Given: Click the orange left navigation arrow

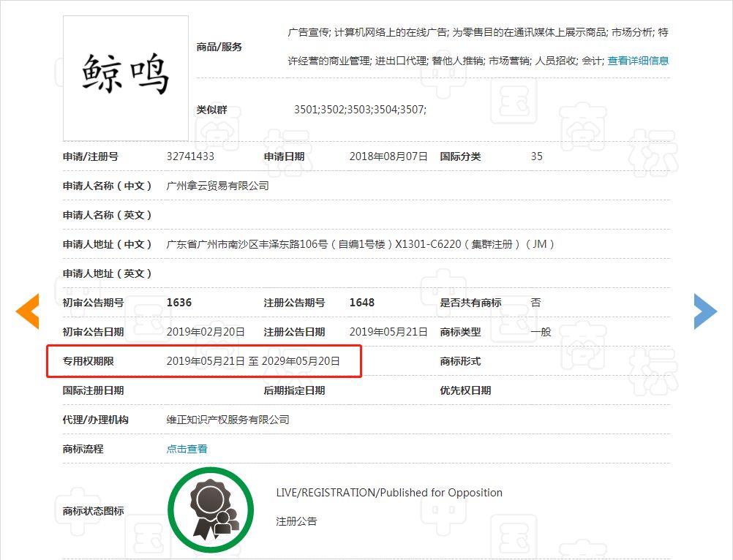Looking at the screenshot, I should (27, 311).
